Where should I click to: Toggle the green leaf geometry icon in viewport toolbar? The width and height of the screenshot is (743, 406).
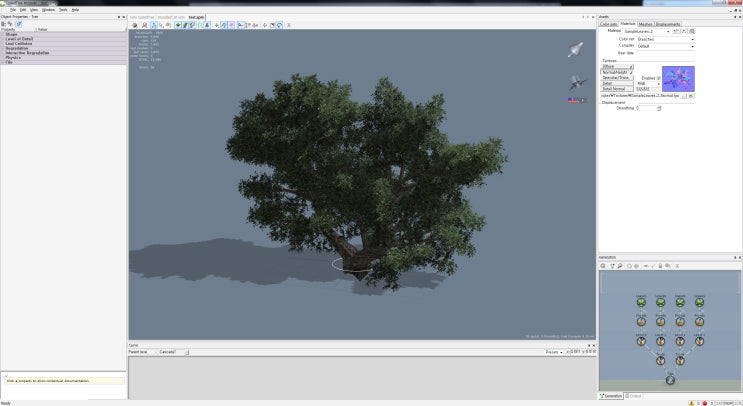point(178,25)
